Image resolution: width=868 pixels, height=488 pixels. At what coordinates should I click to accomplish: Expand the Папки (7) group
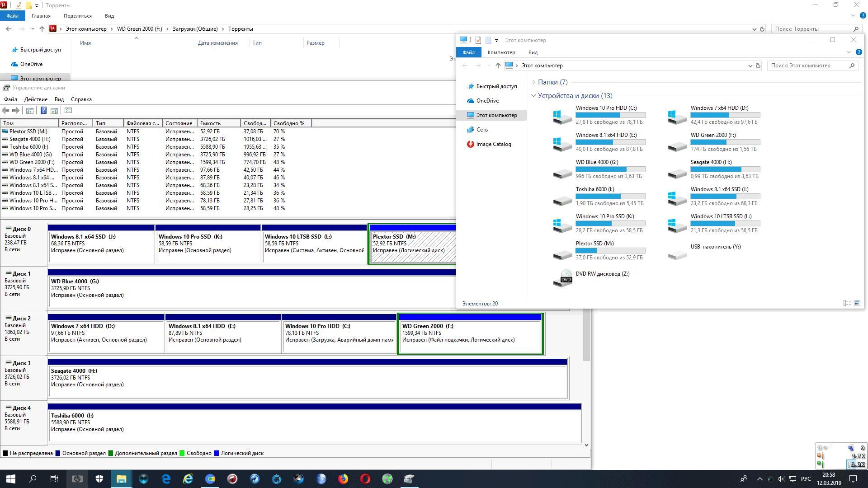tap(533, 82)
